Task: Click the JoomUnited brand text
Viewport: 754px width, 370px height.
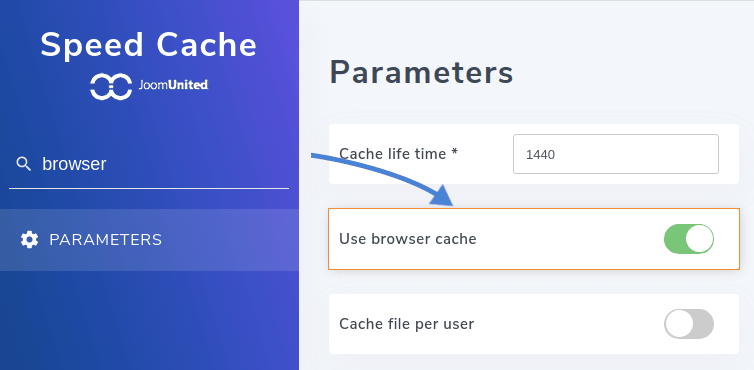Action: [173, 85]
